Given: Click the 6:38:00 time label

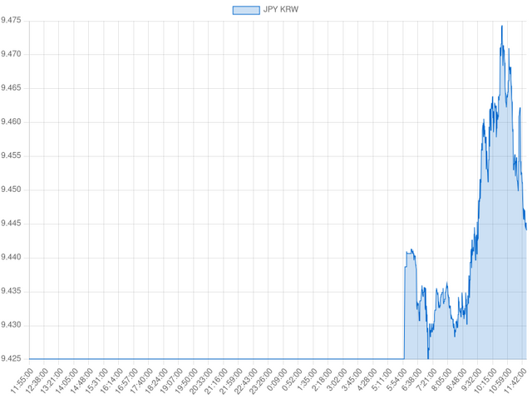Looking at the screenshot, I should tap(411, 381).
